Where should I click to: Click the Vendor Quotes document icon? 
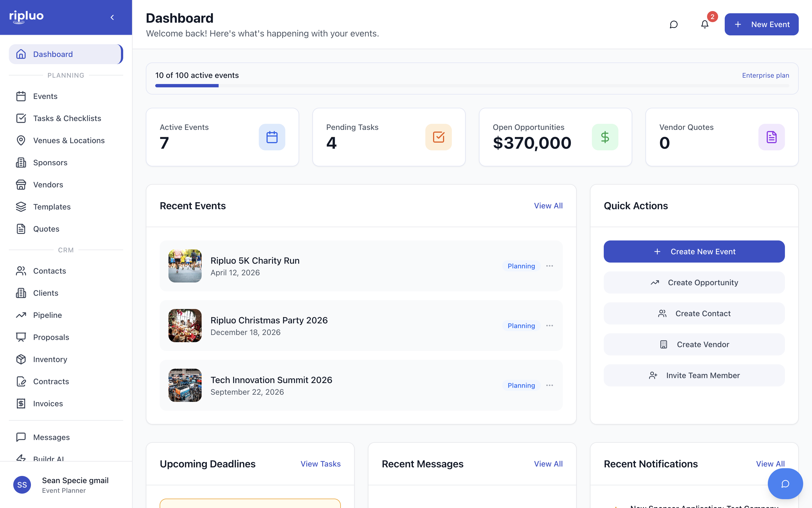point(771,137)
